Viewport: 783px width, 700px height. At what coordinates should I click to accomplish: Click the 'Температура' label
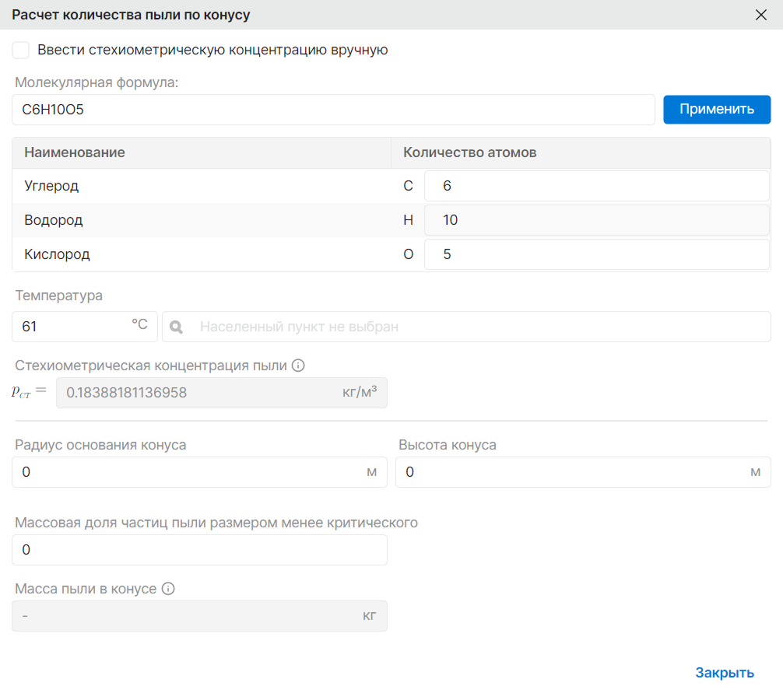[x=58, y=296]
